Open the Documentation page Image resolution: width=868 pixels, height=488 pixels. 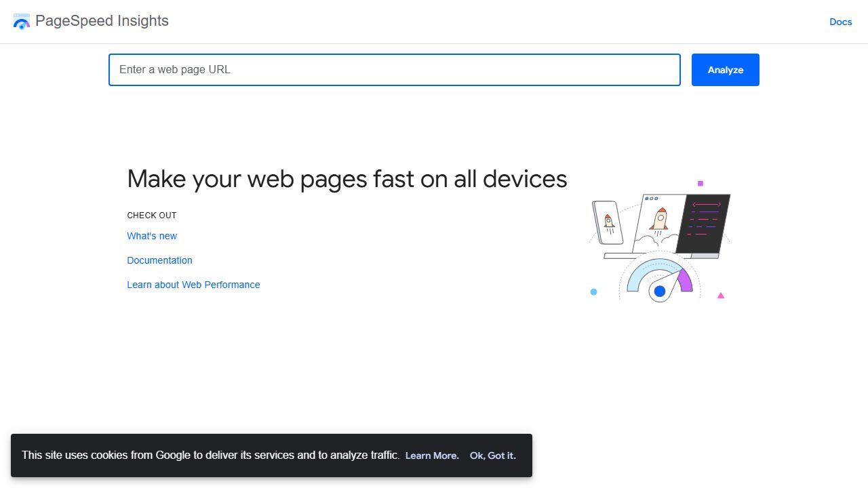(x=159, y=260)
